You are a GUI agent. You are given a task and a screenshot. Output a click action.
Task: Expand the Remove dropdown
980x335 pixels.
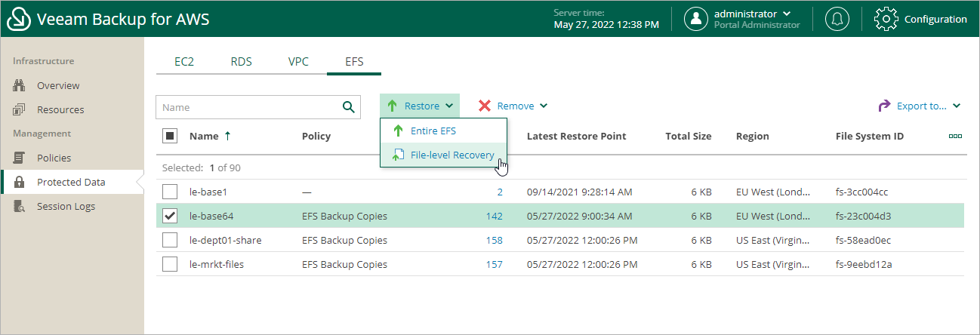click(513, 106)
